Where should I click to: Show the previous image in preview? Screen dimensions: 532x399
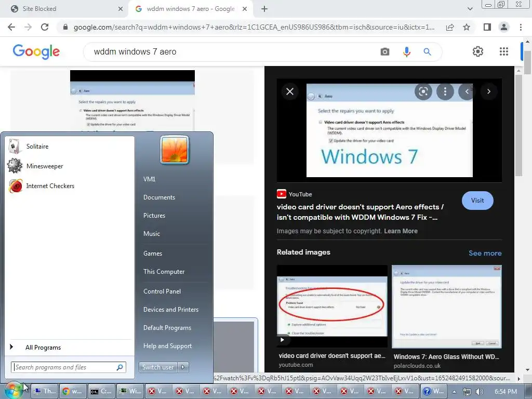pyautogui.click(x=467, y=91)
